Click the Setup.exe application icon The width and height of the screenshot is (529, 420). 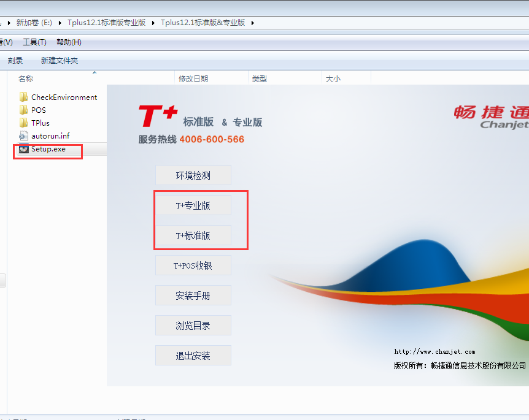[24, 149]
